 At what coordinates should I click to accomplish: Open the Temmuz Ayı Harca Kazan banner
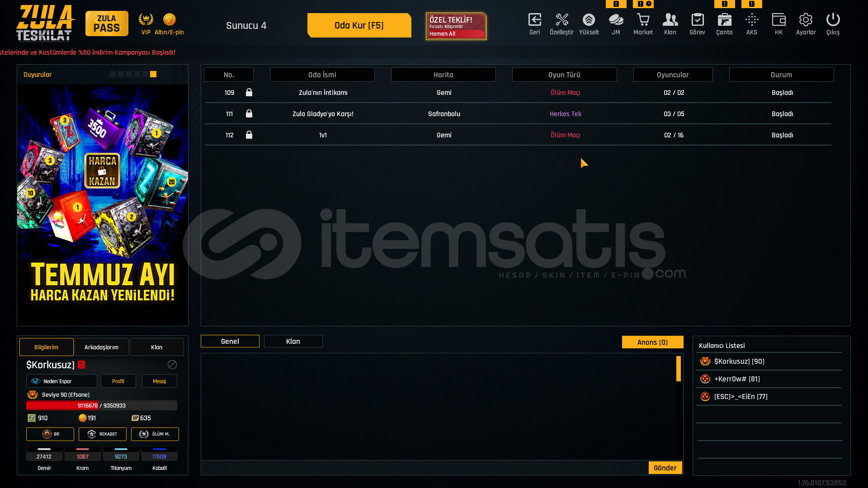[x=103, y=205]
